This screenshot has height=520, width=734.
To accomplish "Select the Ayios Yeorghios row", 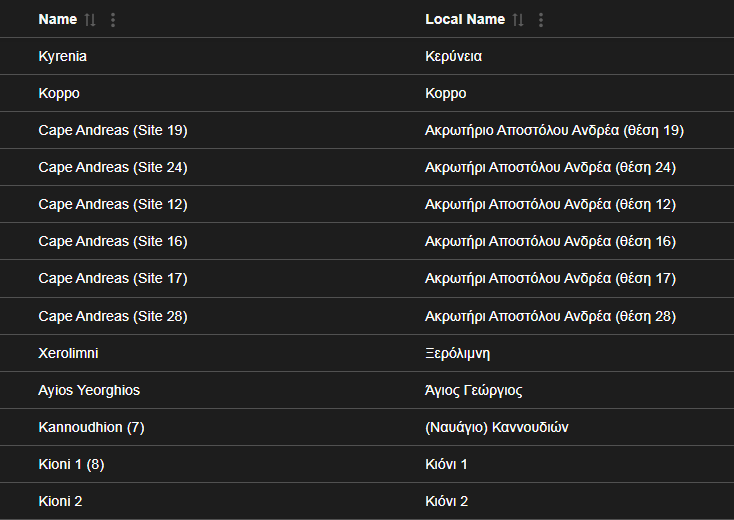I will click(x=89, y=390).
